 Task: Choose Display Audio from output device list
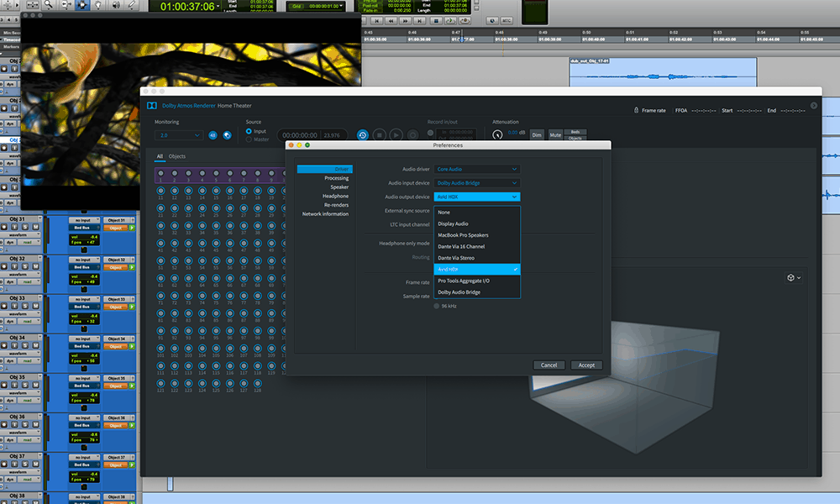477,223
